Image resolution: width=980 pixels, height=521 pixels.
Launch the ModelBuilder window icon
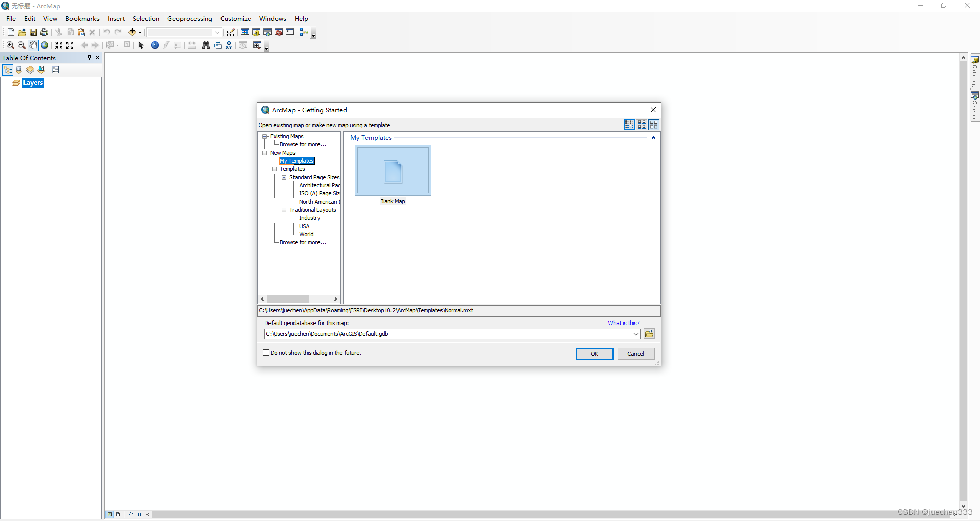point(304,32)
